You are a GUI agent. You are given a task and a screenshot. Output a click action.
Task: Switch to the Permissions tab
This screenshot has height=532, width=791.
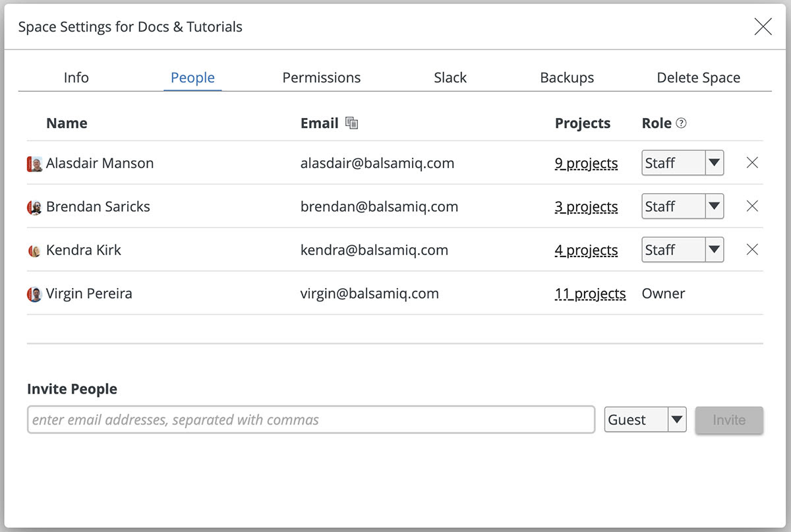tap(321, 78)
